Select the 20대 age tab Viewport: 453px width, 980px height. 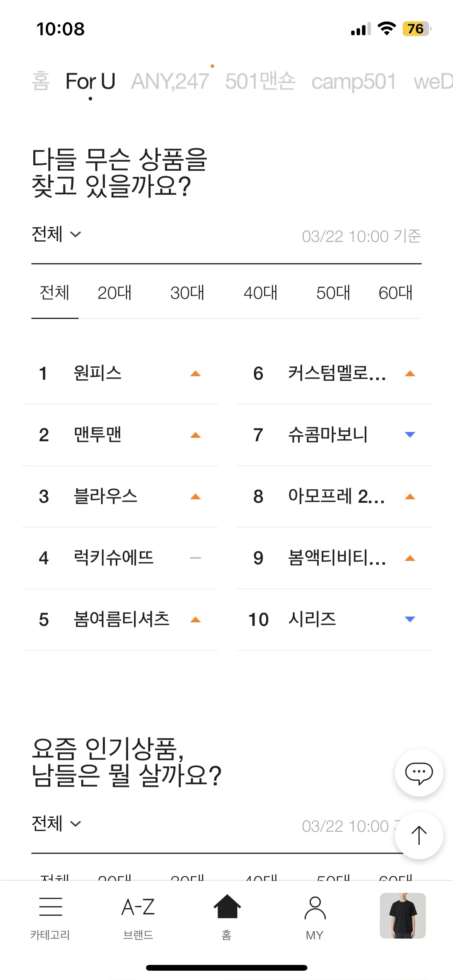click(x=115, y=293)
